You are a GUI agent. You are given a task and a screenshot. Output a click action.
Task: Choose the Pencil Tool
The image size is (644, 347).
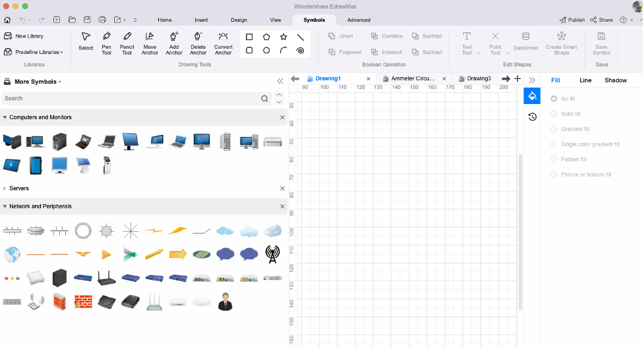tap(127, 43)
